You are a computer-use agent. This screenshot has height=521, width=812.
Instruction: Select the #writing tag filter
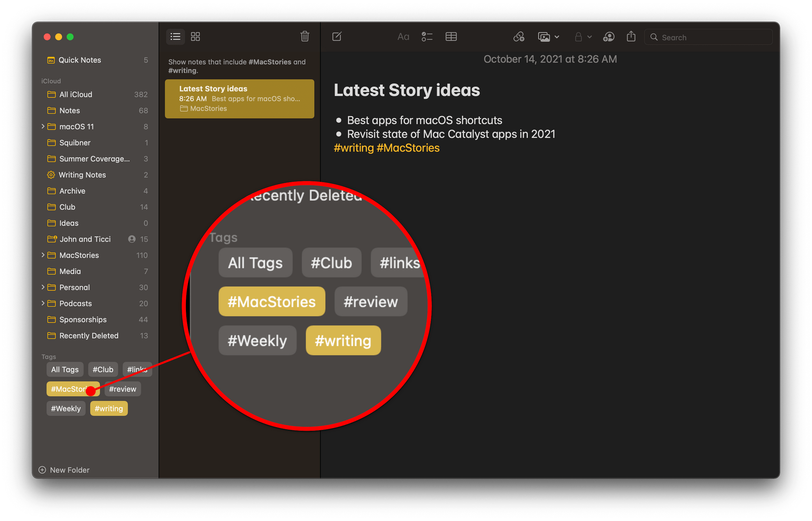(x=108, y=408)
